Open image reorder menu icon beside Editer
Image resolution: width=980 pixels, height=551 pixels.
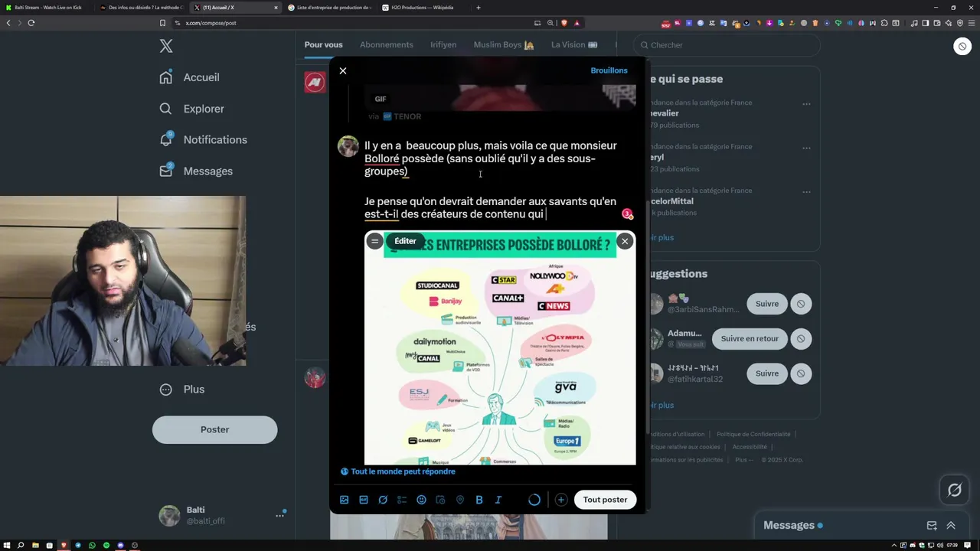pos(374,241)
